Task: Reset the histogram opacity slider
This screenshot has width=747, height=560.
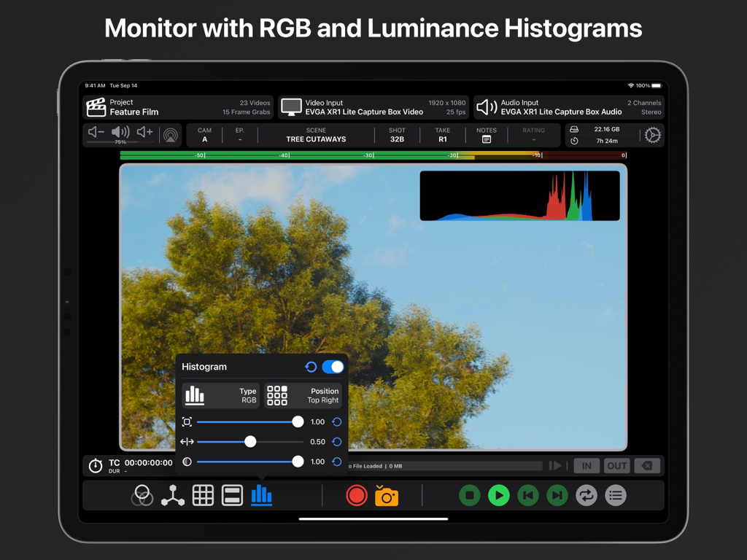Action: click(335, 462)
